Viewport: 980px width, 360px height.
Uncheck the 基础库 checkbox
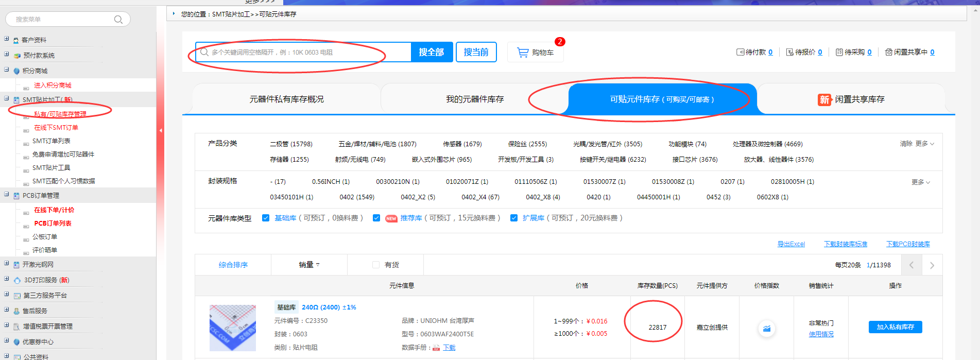point(266,218)
